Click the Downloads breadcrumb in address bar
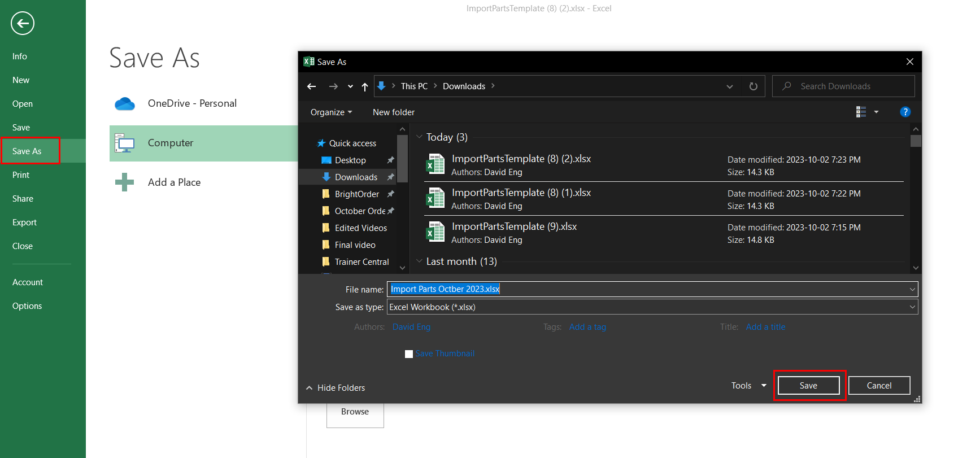The height and width of the screenshot is (458, 980). tap(464, 86)
